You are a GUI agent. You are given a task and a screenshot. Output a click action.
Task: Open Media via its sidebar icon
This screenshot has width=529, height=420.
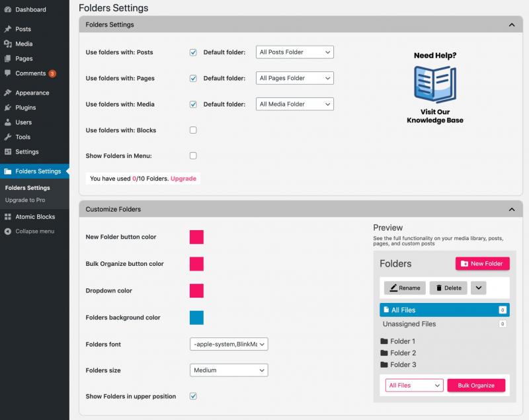point(7,44)
